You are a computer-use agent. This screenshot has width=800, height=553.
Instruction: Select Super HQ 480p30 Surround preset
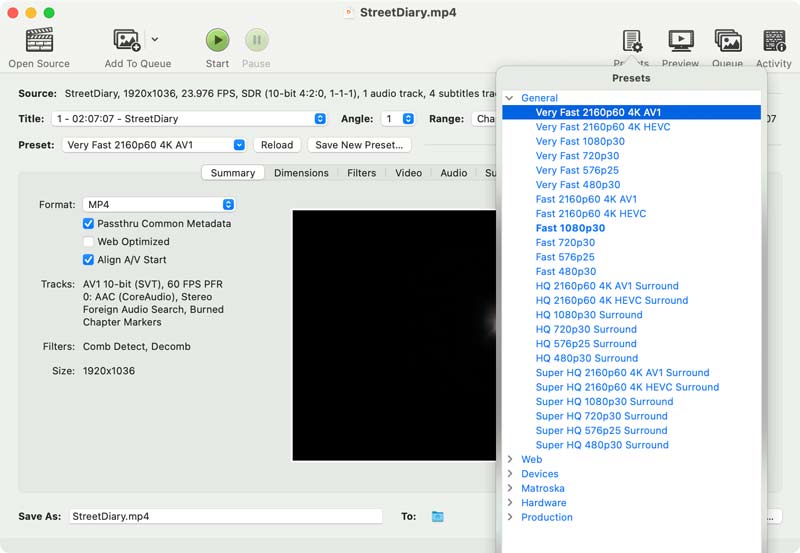(x=631, y=445)
